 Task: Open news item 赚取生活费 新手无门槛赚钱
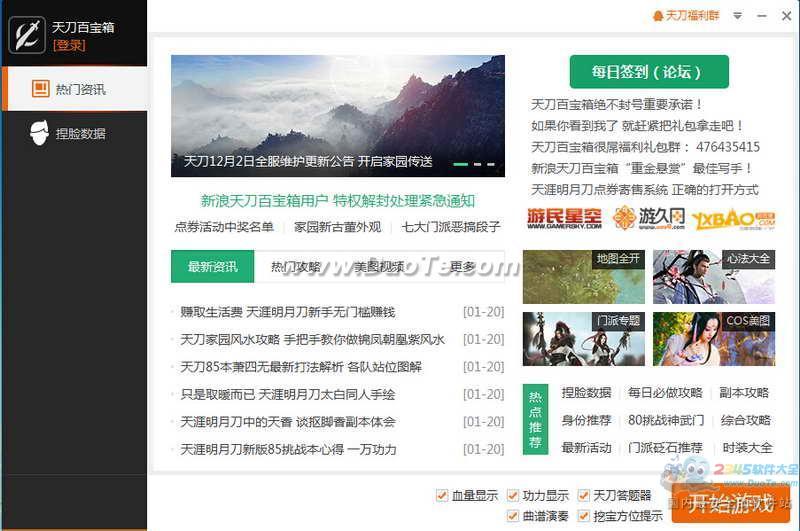[288, 312]
